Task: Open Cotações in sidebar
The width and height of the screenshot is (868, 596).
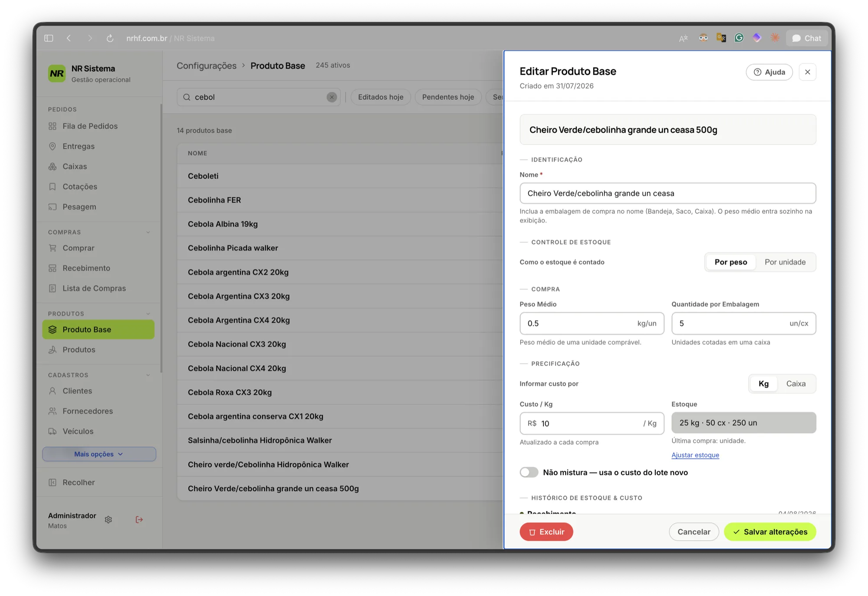Action: tap(99, 187)
